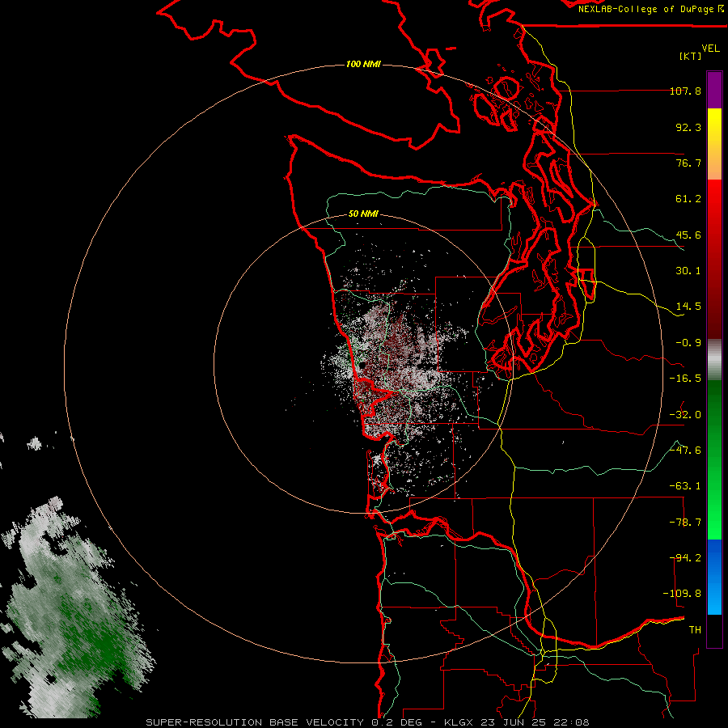The height and width of the screenshot is (728, 728).
Task: Click the -0.9 legend value
Action: 688,343
